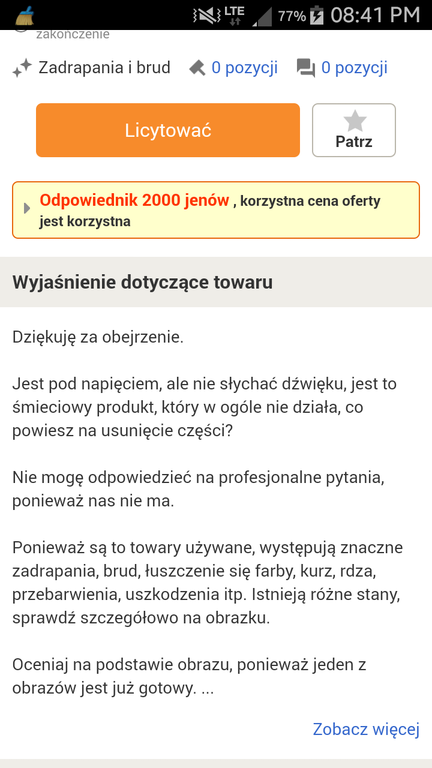Viewport: 432px width, 768px height.
Task: Tap the broom cleaner icon in status bar
Action: pyautogui.click(x=24, y=15)
